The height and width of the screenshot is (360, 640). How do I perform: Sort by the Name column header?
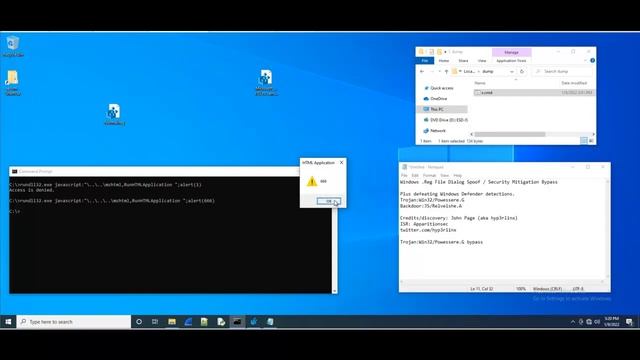tap(480, 83)
